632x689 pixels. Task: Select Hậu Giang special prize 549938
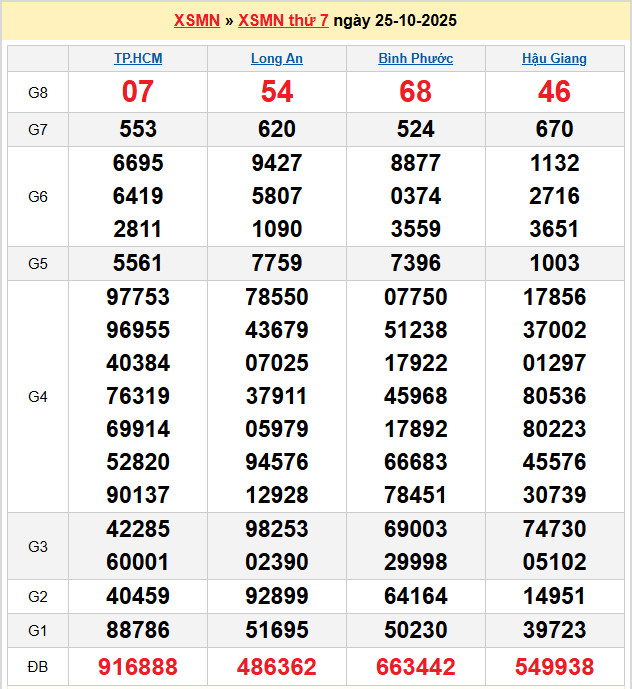(554, 667)
